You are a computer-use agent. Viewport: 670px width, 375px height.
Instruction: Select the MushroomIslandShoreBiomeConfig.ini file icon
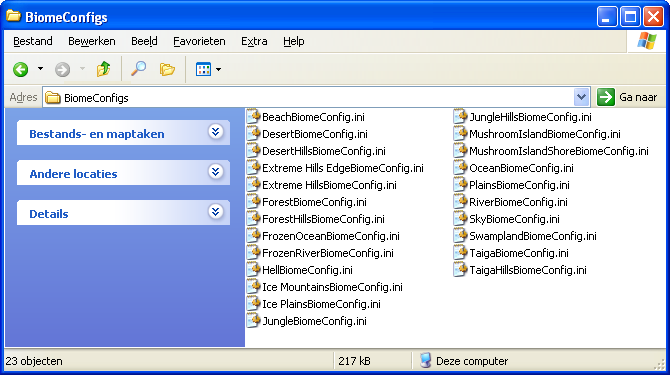[x=460, y=151]
